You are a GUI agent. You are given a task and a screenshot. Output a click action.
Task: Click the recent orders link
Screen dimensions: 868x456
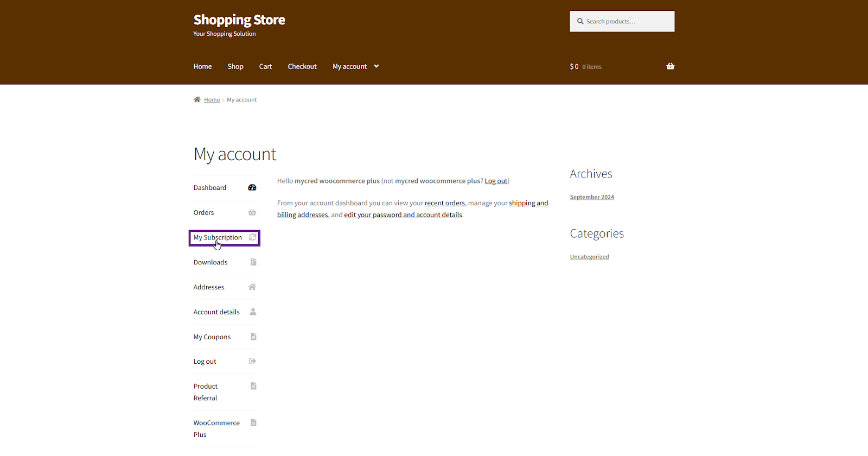coord(444,203)
